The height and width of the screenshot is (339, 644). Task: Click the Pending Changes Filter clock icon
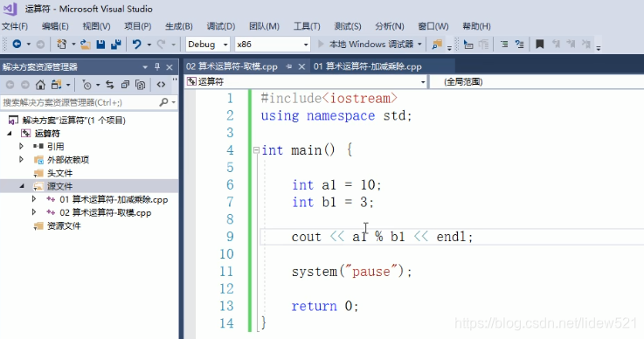point(87,85)
